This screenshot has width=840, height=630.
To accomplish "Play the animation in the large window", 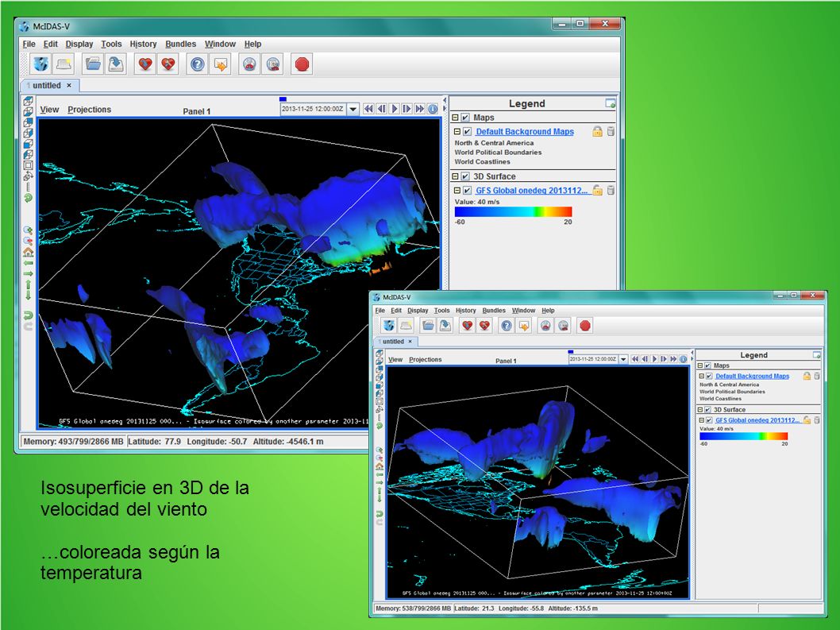I will 395,109.
